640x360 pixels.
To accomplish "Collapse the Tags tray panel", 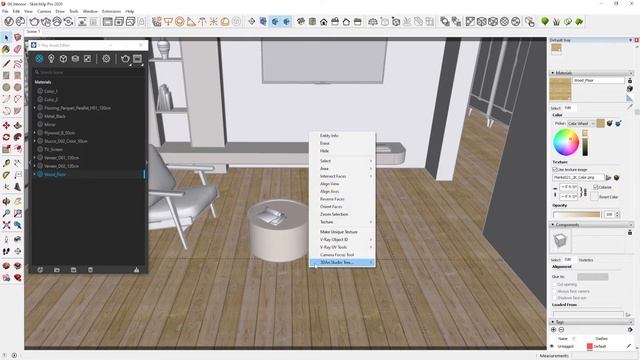I will (x=553, y=322).
